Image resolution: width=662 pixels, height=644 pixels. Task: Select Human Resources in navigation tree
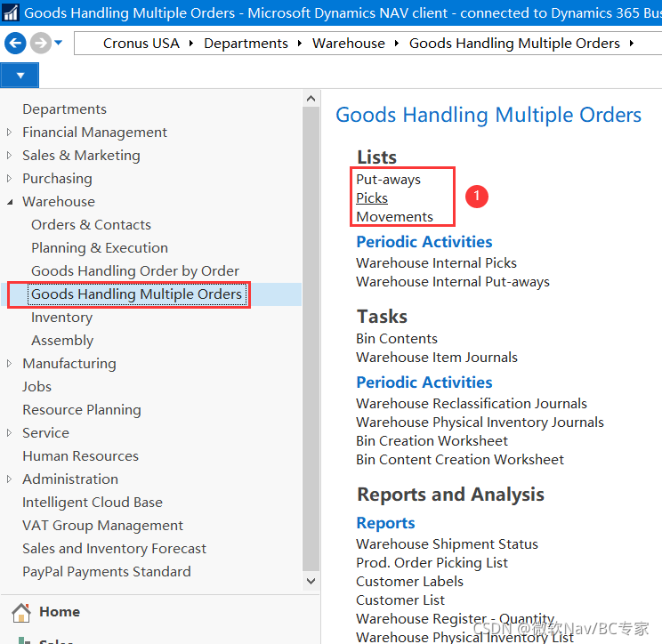tap(80, 456)
